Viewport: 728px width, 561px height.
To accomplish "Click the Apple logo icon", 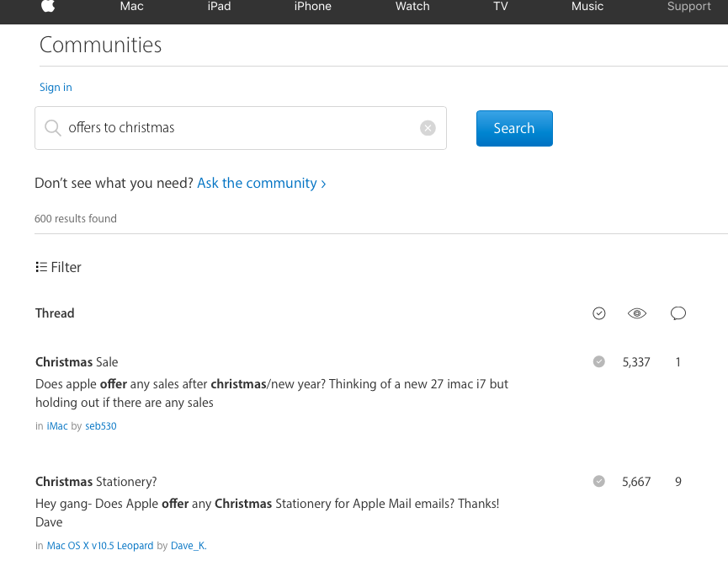I will (48, 7).
